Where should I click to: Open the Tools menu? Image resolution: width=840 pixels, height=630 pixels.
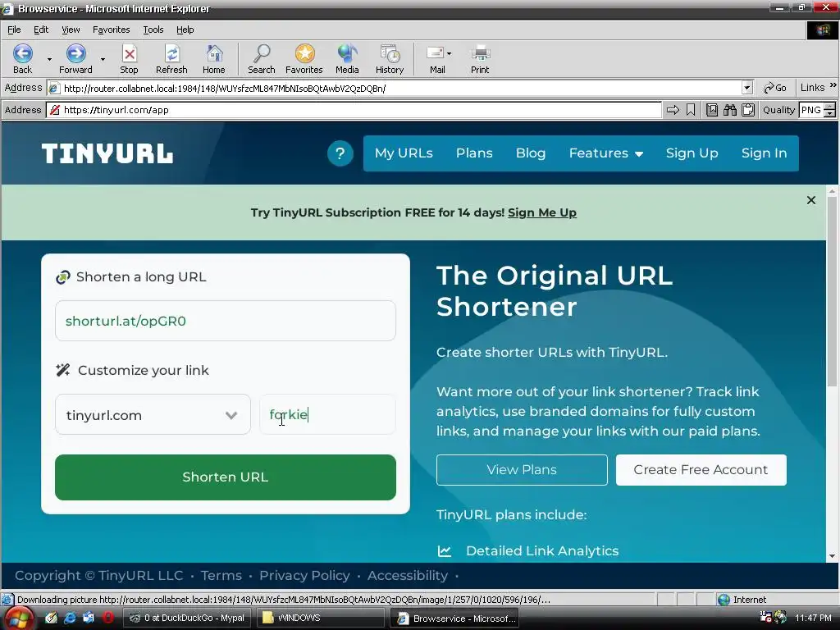click(153, 30)
